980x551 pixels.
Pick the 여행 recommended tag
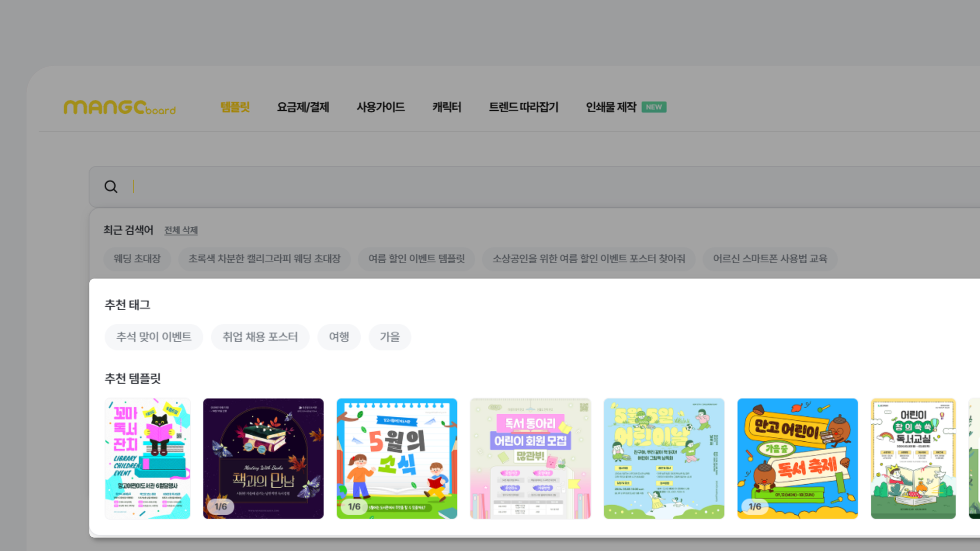[339, 337]
